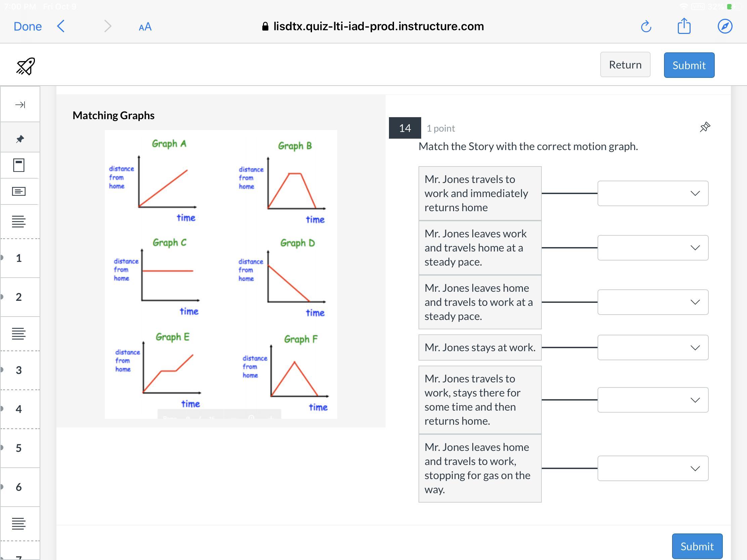
Task: Open dropdown for 'immediately returns home' story
Action: pyautogui.click(x=652, y=193)
